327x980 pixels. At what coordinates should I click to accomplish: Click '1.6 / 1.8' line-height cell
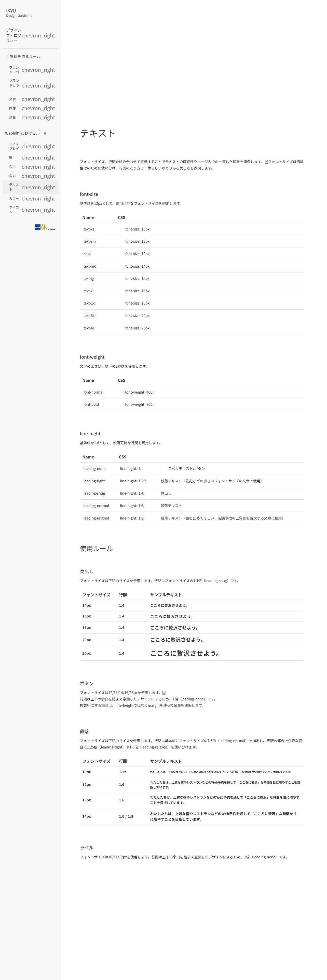(126, 816)
